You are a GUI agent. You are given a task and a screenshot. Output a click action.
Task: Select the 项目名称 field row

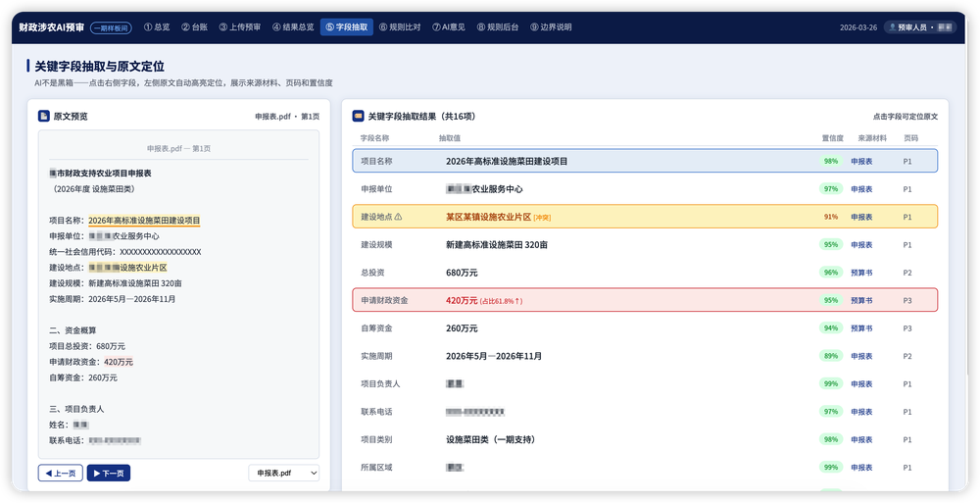coord(645,161)
